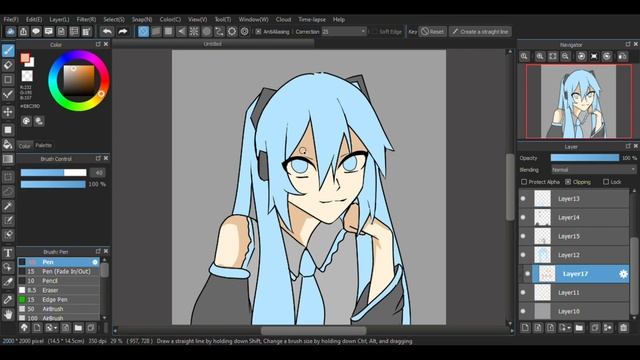Open the Correction value dropdown

(344, 31)
